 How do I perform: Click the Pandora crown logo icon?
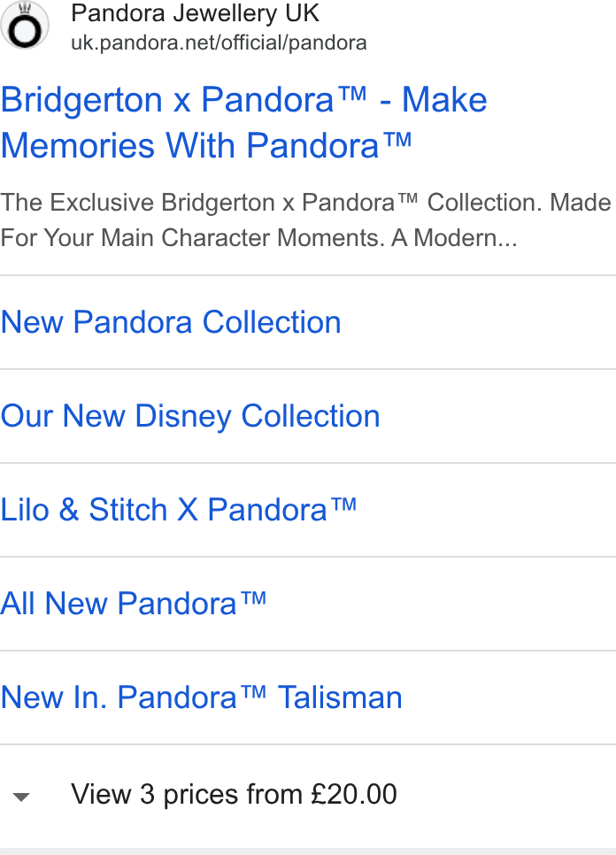25,25
